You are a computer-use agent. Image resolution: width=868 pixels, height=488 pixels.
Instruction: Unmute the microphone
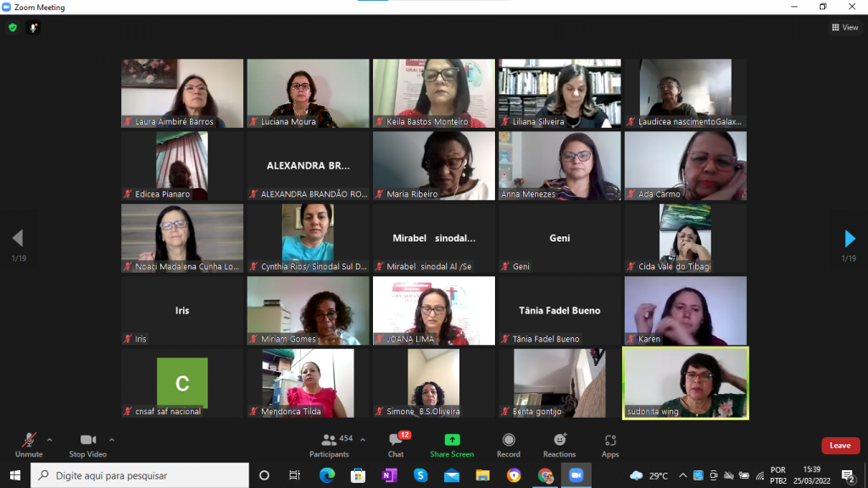tap(29, 444)
